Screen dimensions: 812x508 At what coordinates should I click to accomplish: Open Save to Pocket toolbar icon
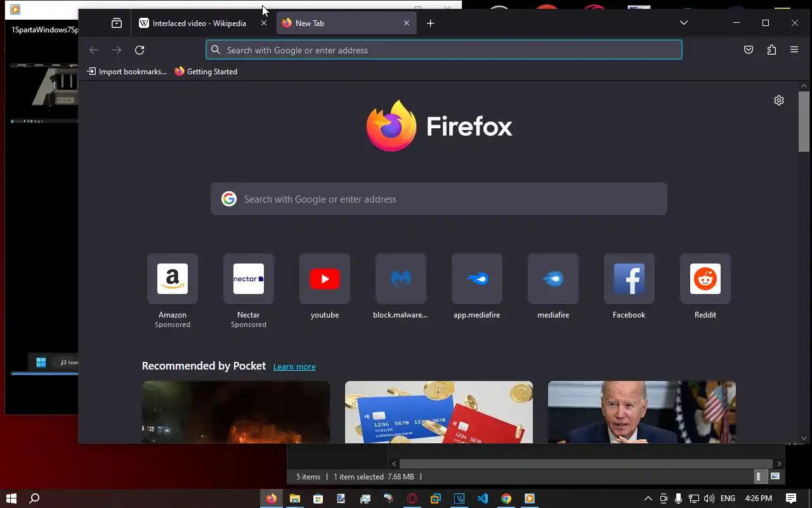pos(749,50)
